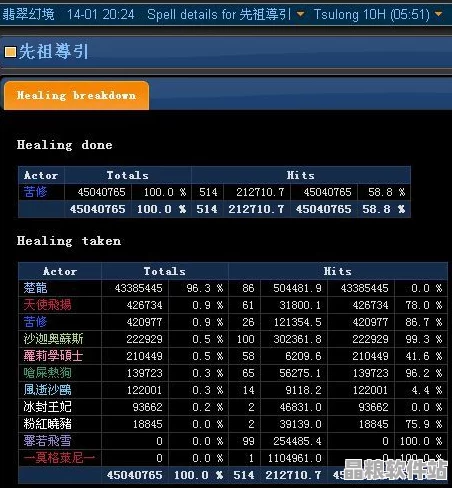Open the 翡翠幻境 report title
The height and width of the screenshot is (488, 452).
pos(28,14)
